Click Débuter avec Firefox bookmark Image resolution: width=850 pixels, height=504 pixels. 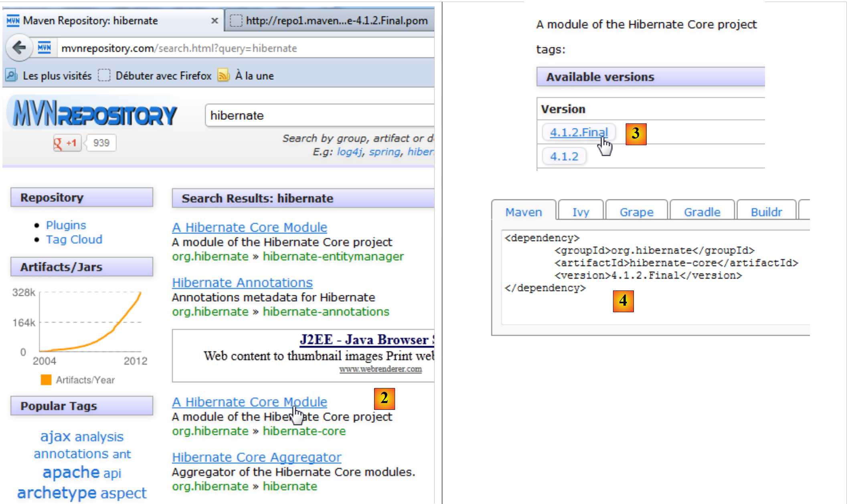163,76
